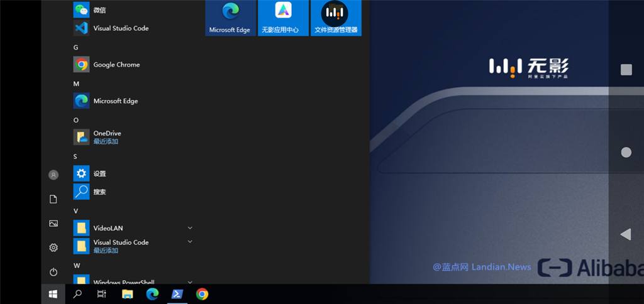Open File Explorer from the taskbar
Viewport: 644px width, 304px height.
pos(128,294)
